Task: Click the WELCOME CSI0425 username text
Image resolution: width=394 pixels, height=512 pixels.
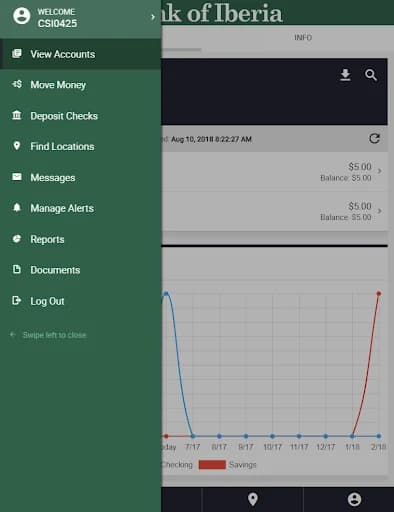Action: click(57, 18)
